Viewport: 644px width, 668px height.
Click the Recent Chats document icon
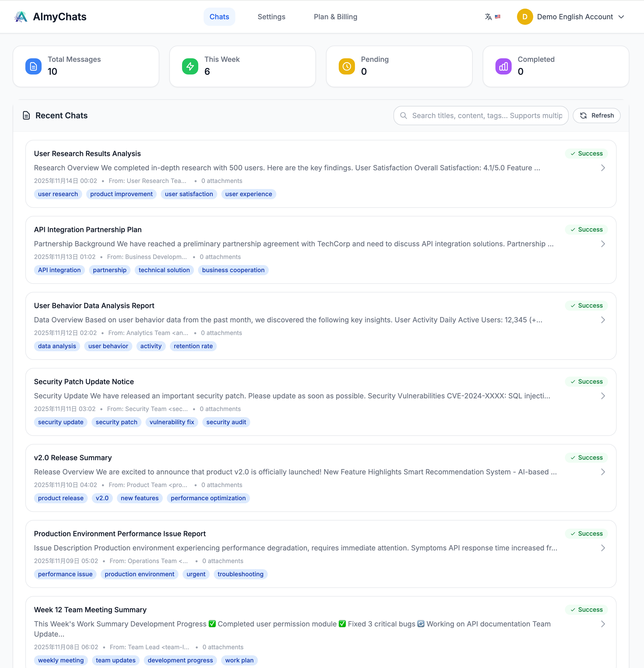[x=26, y=116]
